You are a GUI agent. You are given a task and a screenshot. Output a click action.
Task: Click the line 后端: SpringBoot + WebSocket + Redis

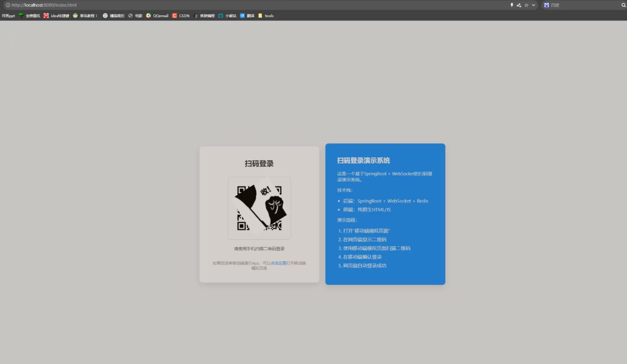click(385, 201)
